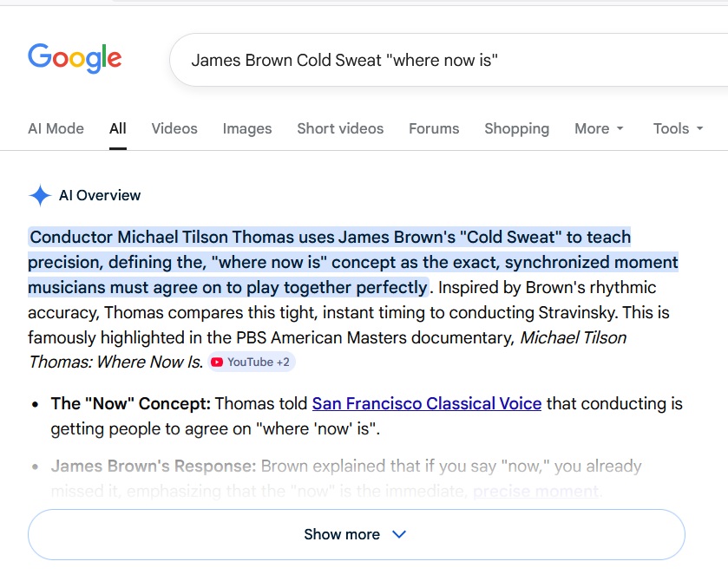The height and width of the screenshot is (581, 728).
Task: Click the precise moment link
Action: point(535,491)
